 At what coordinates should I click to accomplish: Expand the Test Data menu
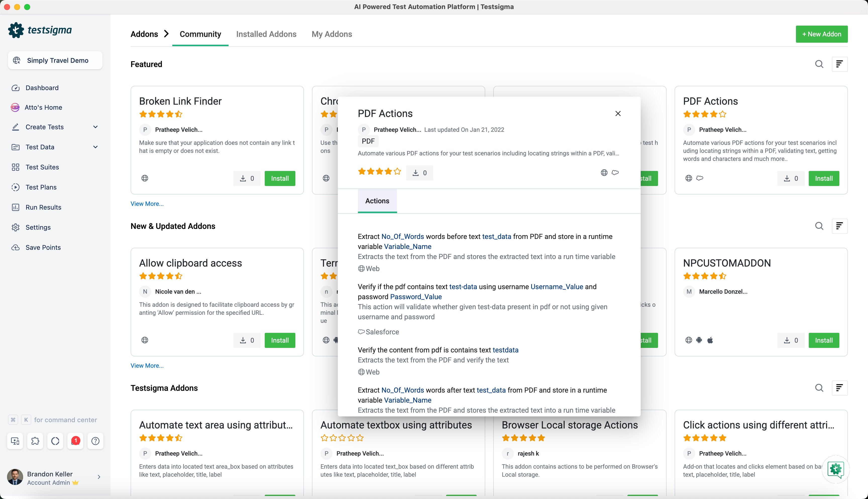pyautogui.click(x=95, y=147)
